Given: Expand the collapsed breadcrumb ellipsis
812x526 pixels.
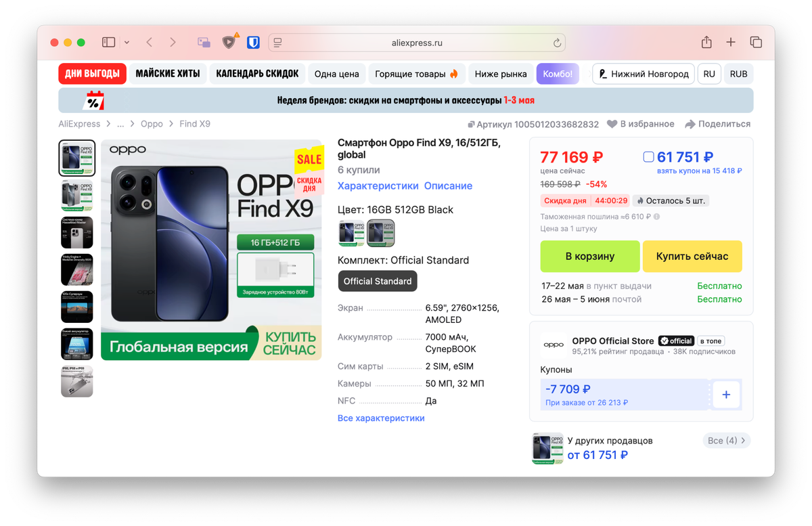Looking at the screenshot, I should 120,124.
